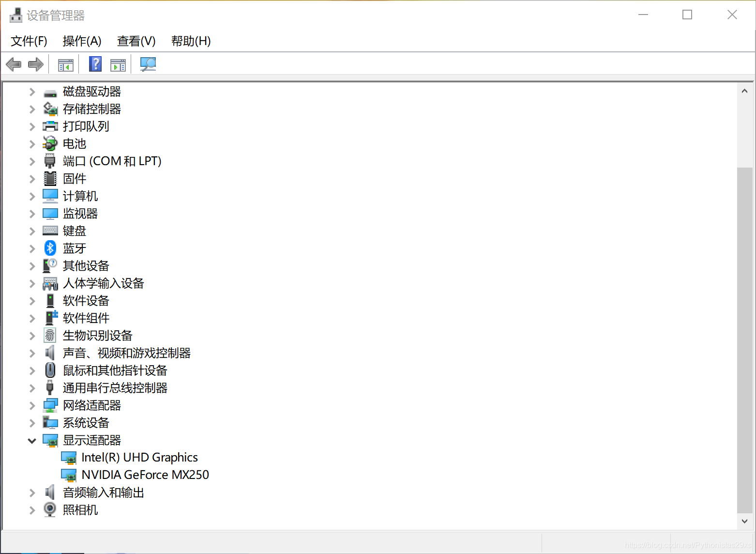
Task: Expand the 音频输入和输出 node
Action: [x=32, y=492]
